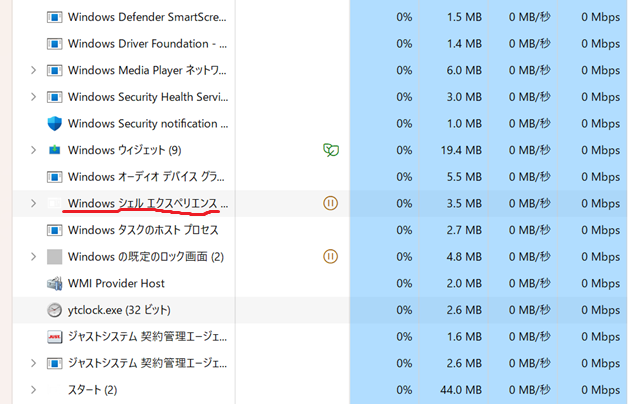Click the 44.0 MB memory value
640x404 pixels.
[461, 390]
